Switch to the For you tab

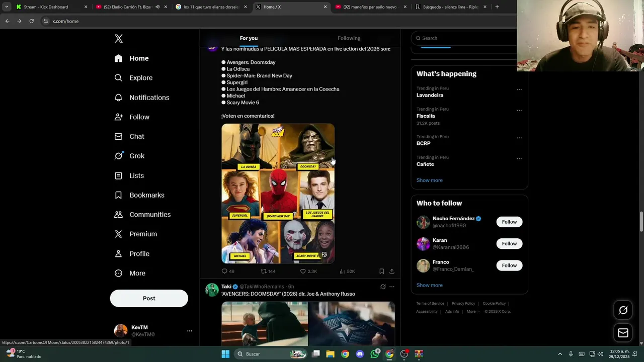click(x=249, y=38)
